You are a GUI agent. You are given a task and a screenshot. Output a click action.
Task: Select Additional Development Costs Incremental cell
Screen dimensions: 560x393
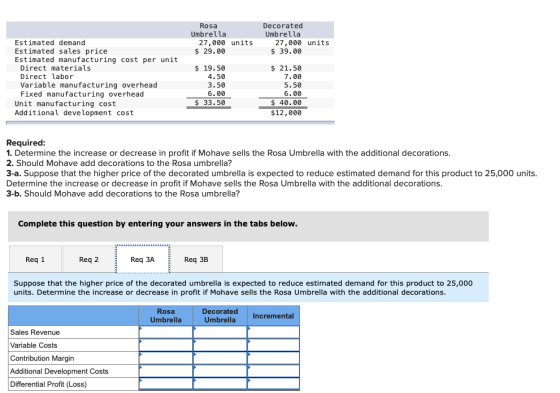(x=273, y=371)
